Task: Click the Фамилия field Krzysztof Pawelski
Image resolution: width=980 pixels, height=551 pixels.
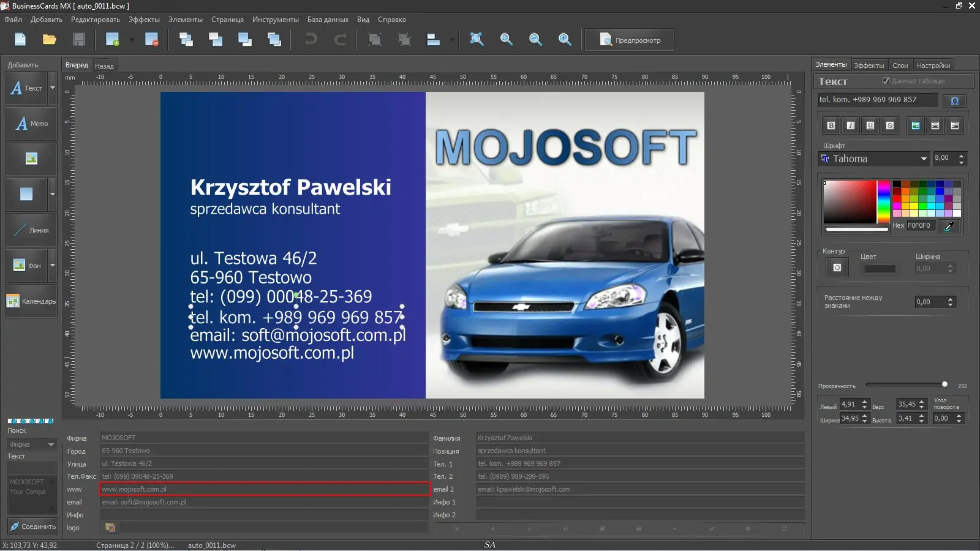Action: (640, 438)
